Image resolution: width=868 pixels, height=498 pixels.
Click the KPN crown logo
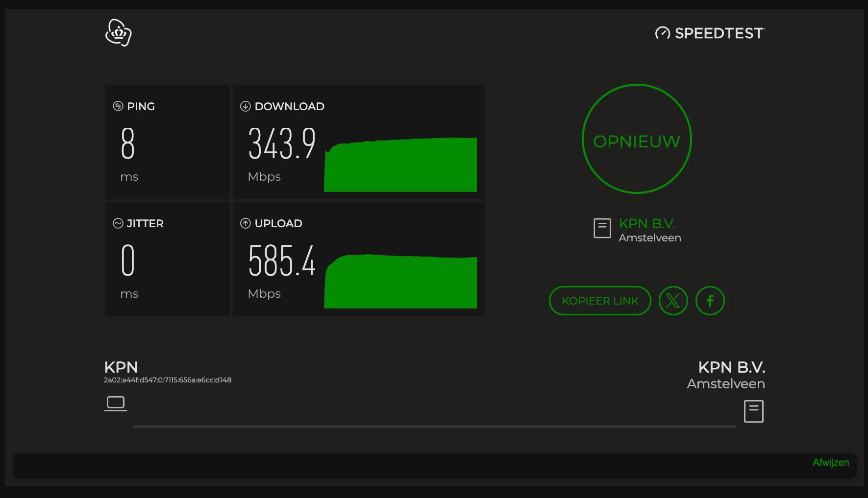(119, 33)
